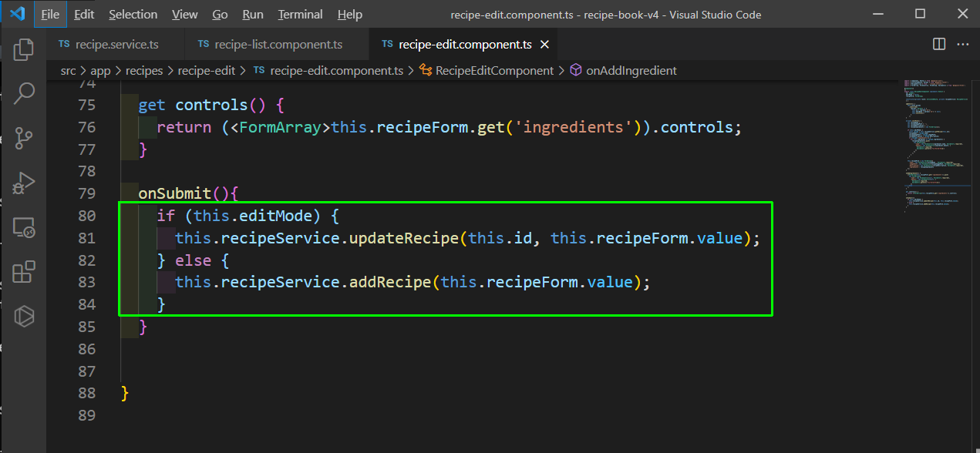Maximize the VS Code window
The width and height of the screenshot is (980, 453).
point(920,14)
